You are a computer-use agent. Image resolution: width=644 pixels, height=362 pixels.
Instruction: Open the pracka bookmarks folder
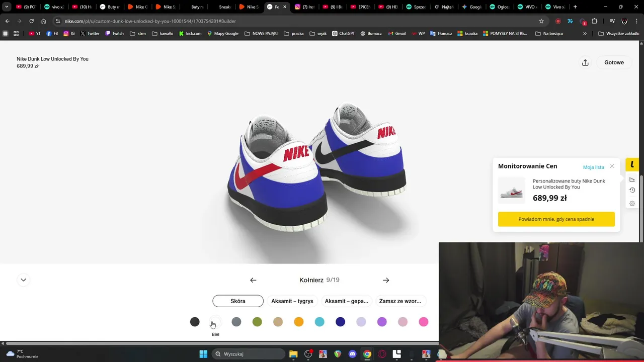(294, 33)
